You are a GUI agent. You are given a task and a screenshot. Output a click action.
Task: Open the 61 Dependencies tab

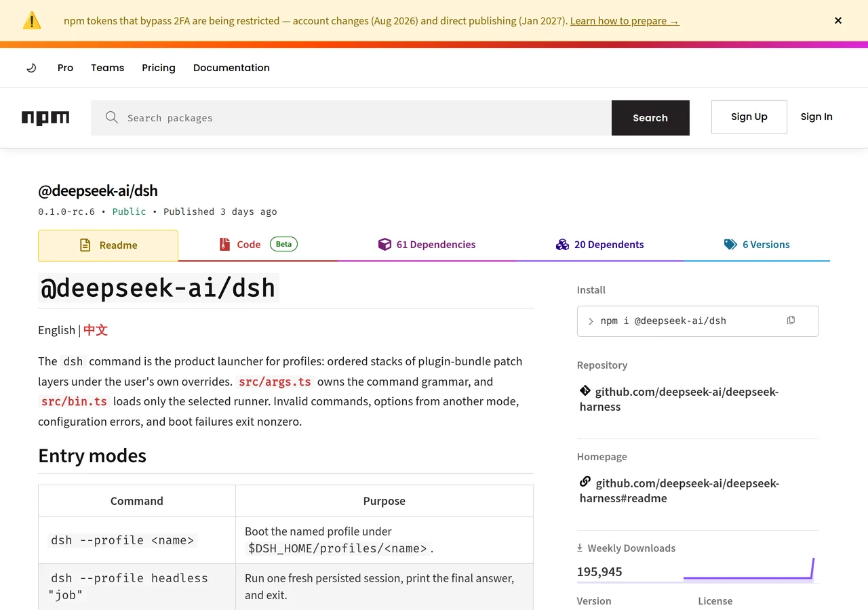(427, 245)
